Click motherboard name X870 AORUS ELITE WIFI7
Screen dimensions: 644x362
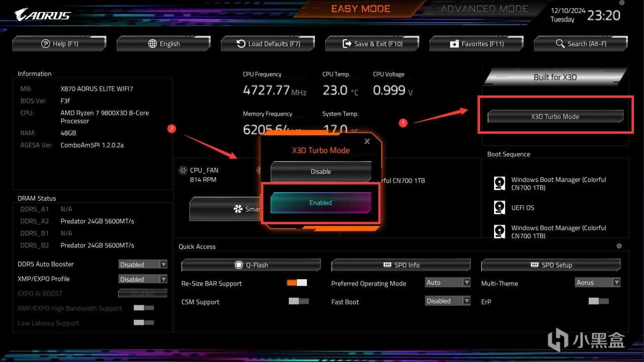pos(97,88)
